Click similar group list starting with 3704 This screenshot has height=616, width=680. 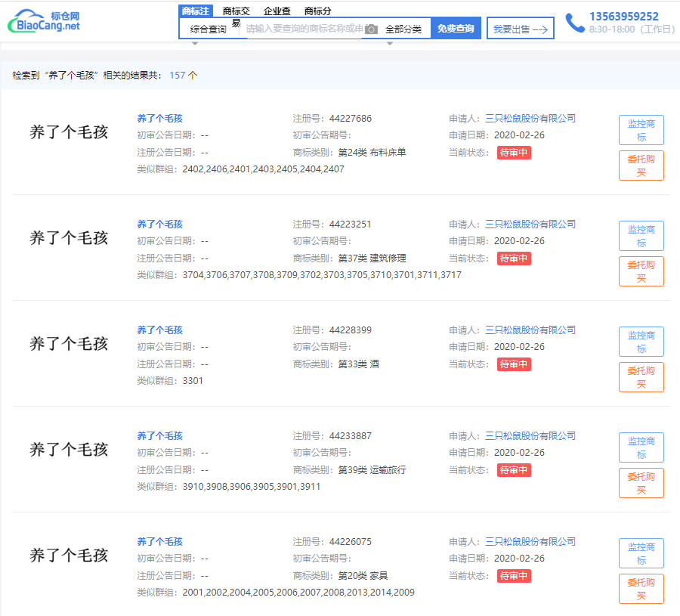(322, 275)
